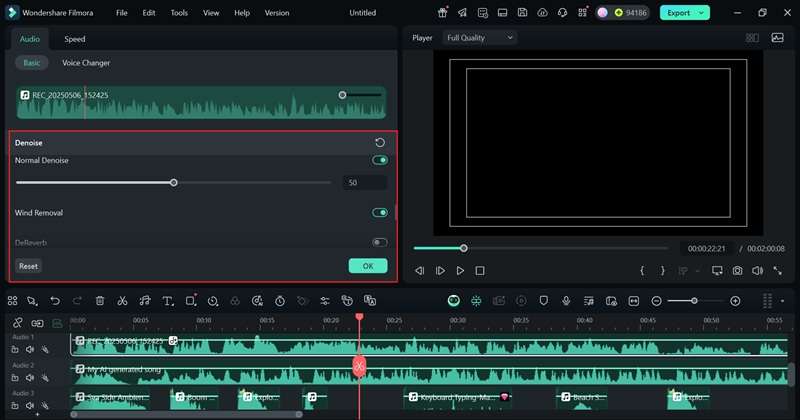Select the Audio tab

point(30,39)
